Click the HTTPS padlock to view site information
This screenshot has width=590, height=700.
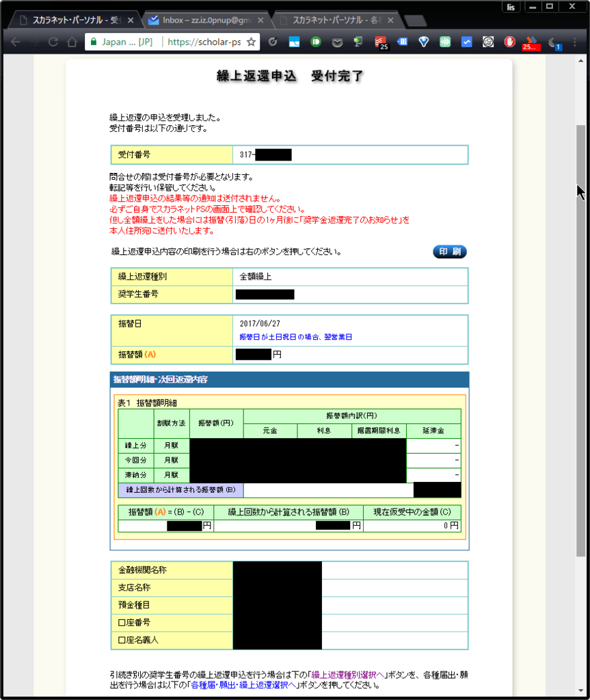coord(92,42)
